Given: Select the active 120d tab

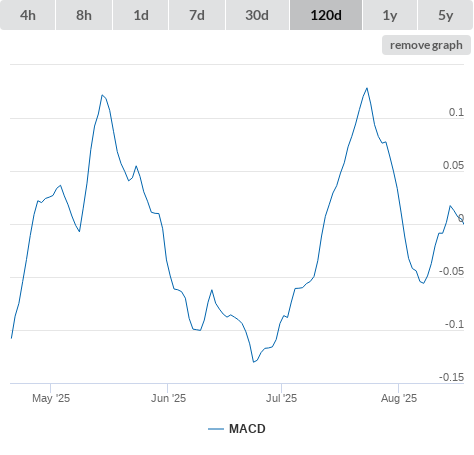Looking at the screenshot, I should [326, 15].
